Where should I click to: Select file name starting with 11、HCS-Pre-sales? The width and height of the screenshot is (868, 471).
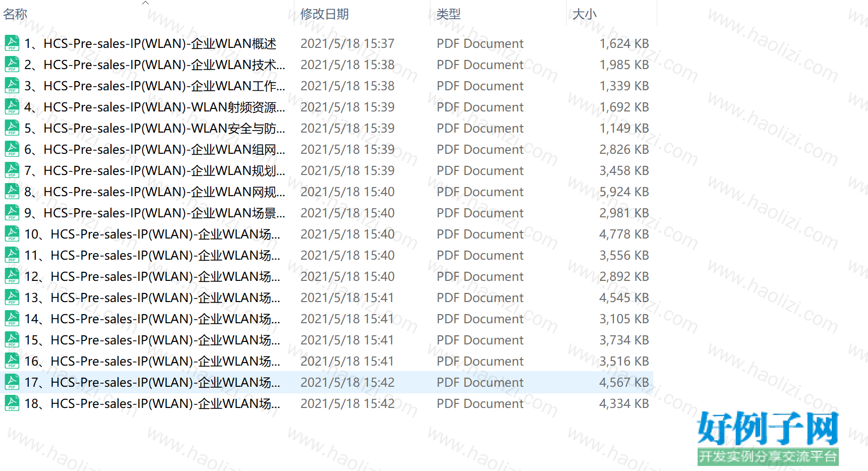(152, 256)
